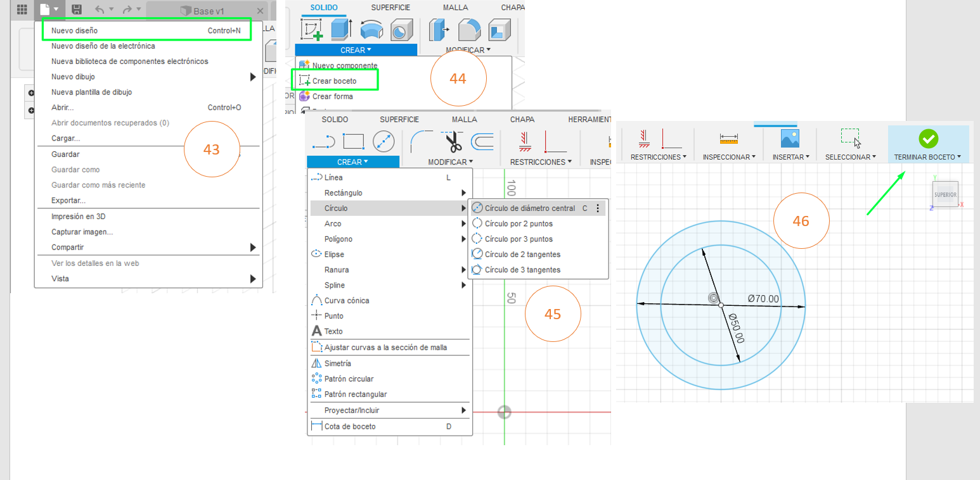Select the solid Fillet tool icon
The image size is (980, 480).
(x=469, y=30)
